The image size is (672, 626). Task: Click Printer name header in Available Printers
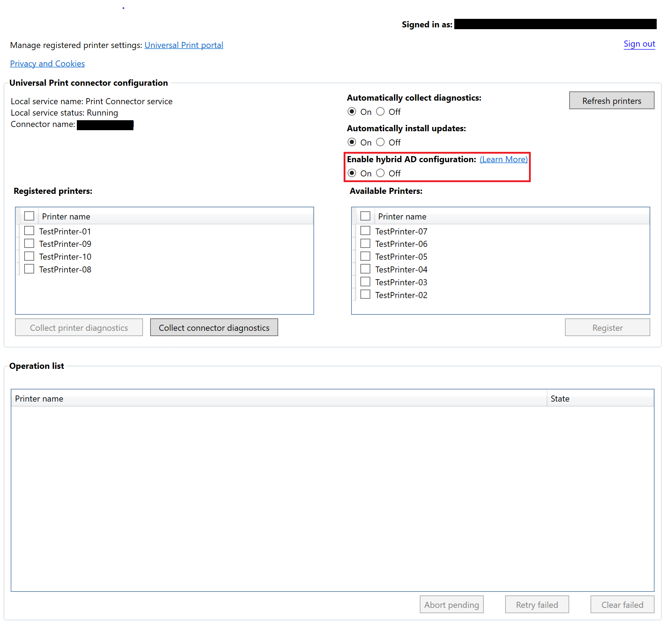point(512,216)
